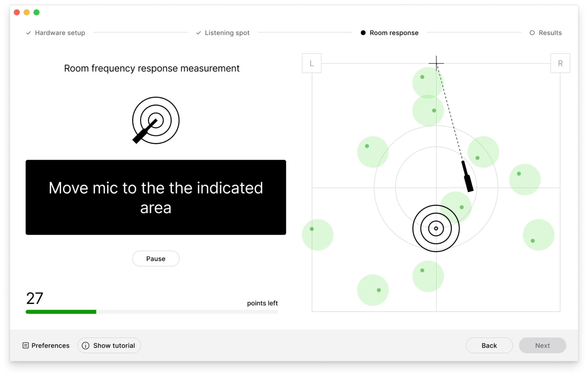Pause the measurement
The height and width of the screenshot is (376, 588).
pyautogui.click(x=156, y=259)
